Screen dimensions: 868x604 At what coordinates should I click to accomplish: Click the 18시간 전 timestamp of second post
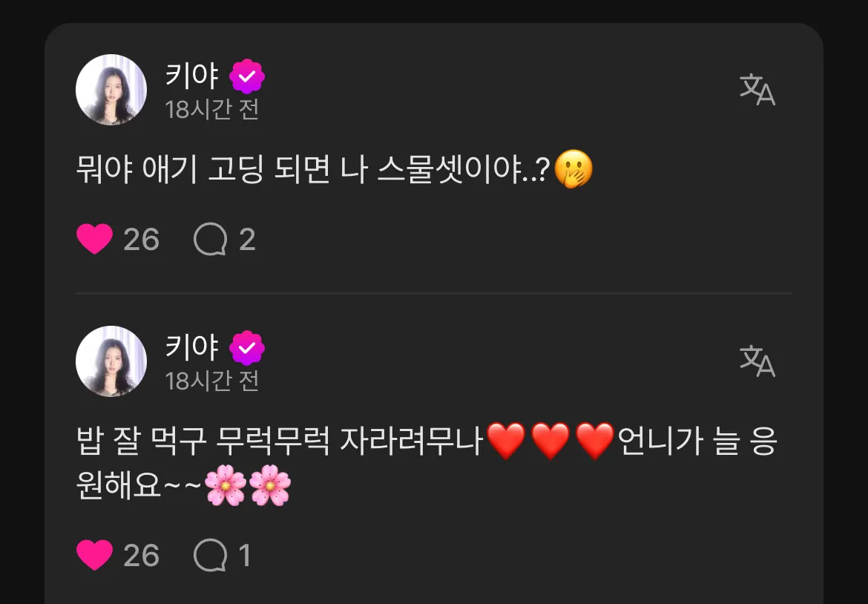point(212,381)
